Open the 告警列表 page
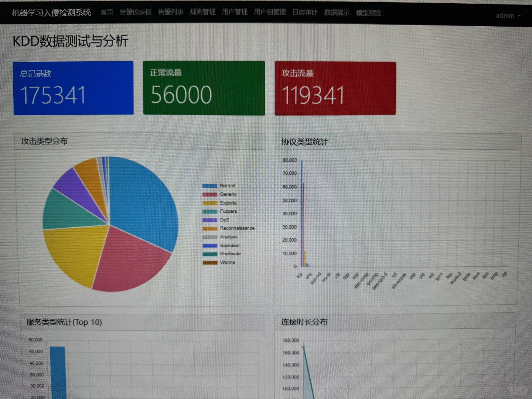This screenshot has height=399, width=532. [171, 12]
